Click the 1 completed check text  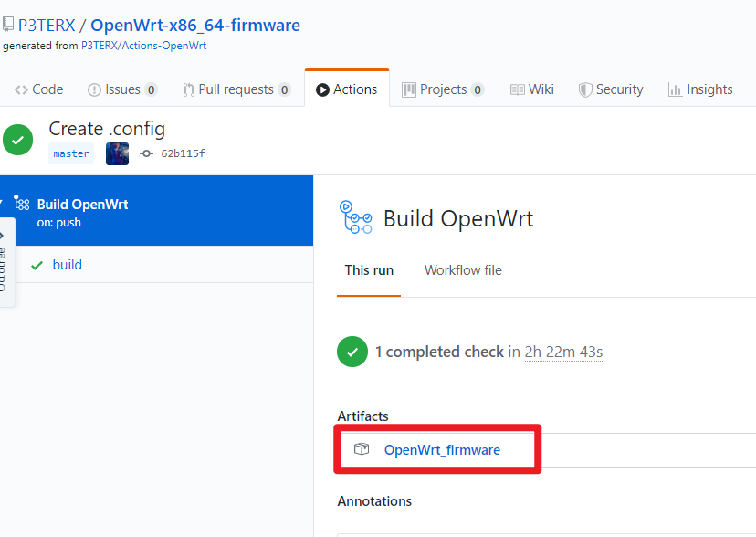pos(440,352)
